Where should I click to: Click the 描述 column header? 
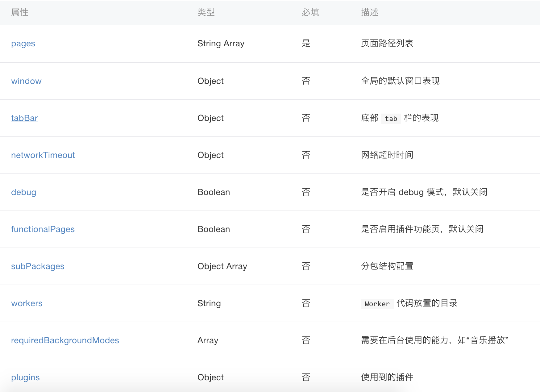(369, 12)
